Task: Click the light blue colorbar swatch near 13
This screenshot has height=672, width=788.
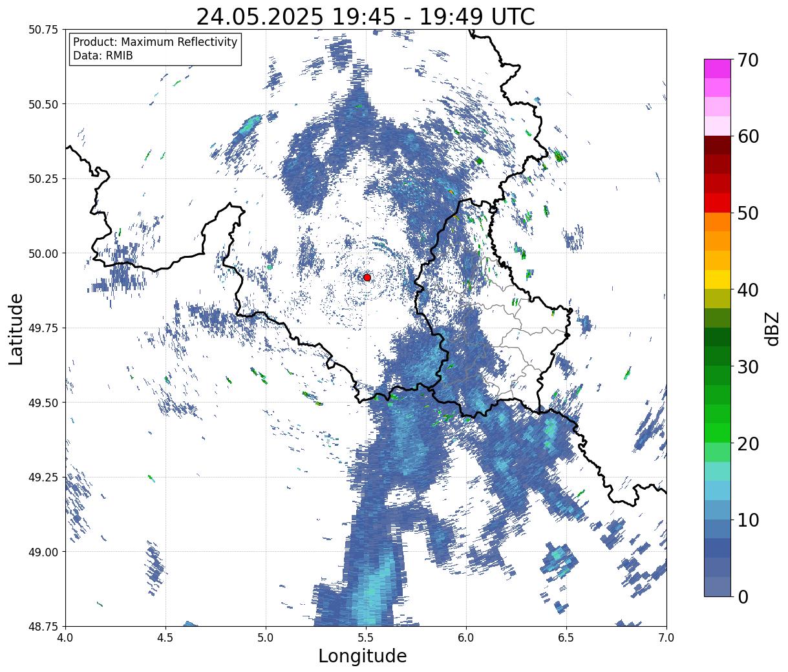Action: [718, 490]
